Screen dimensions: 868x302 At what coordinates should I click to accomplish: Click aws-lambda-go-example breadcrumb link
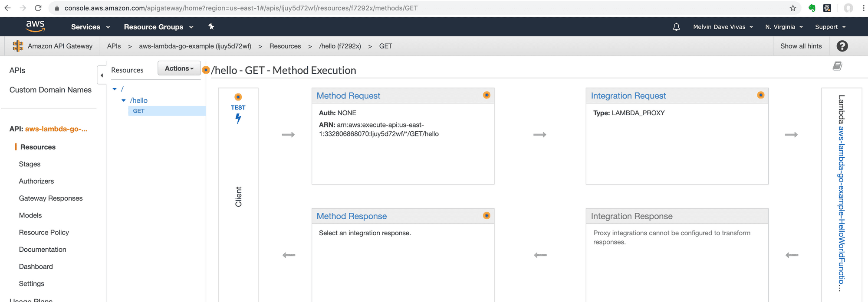[x=195, y=46]
